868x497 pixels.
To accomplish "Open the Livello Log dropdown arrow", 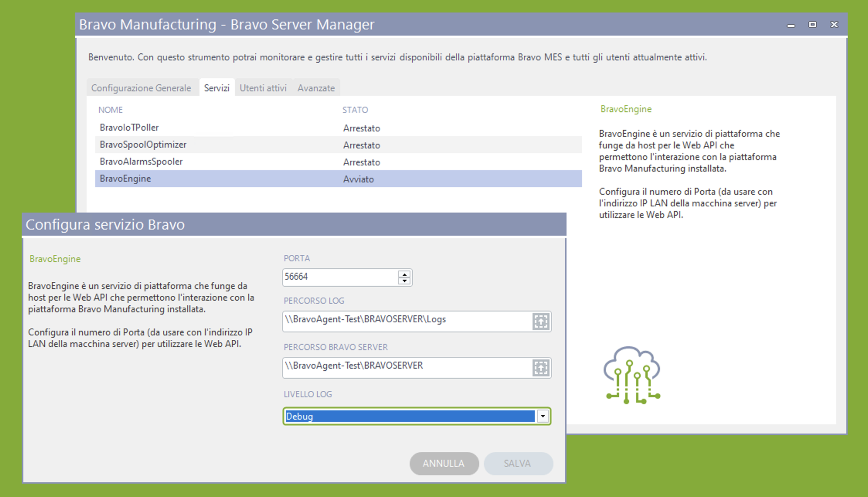I will [543, 416].
